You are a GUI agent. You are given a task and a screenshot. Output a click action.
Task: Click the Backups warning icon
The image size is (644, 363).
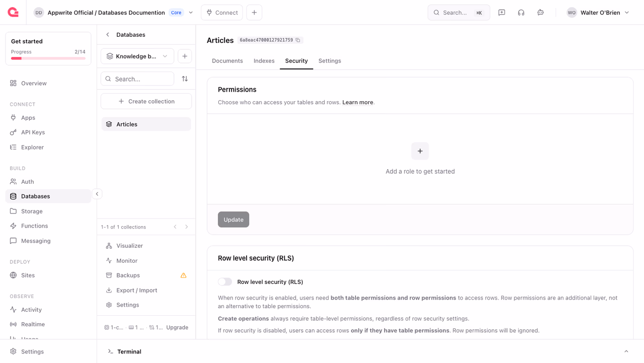click(x=184, y=275)
